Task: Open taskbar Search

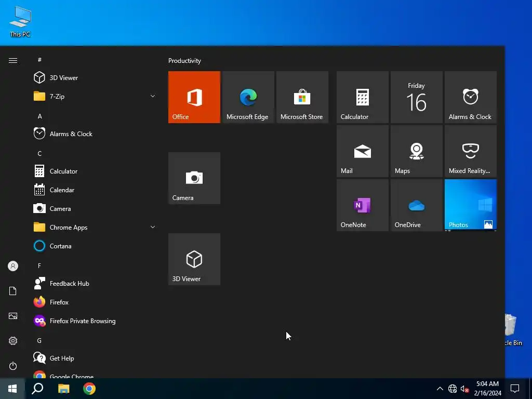Action: pos(37,389)
